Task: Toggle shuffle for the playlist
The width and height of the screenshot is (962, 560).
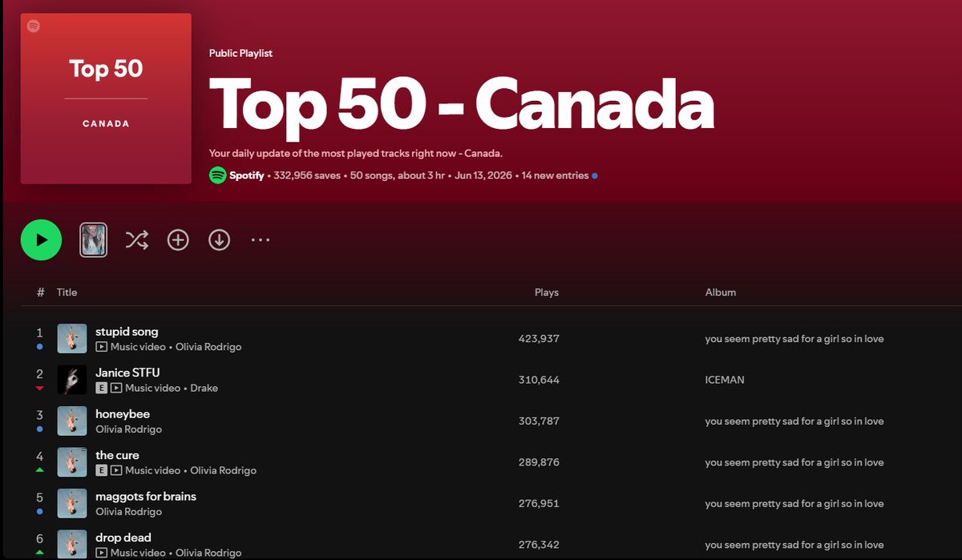Action: [137, 240]
